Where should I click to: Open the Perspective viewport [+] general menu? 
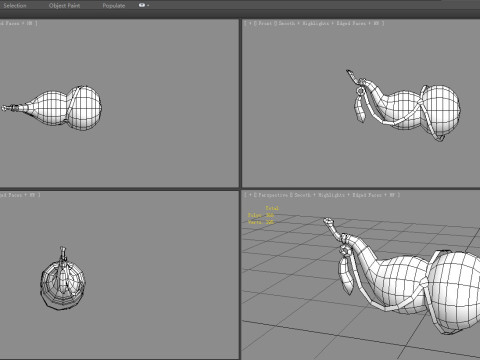250,195
